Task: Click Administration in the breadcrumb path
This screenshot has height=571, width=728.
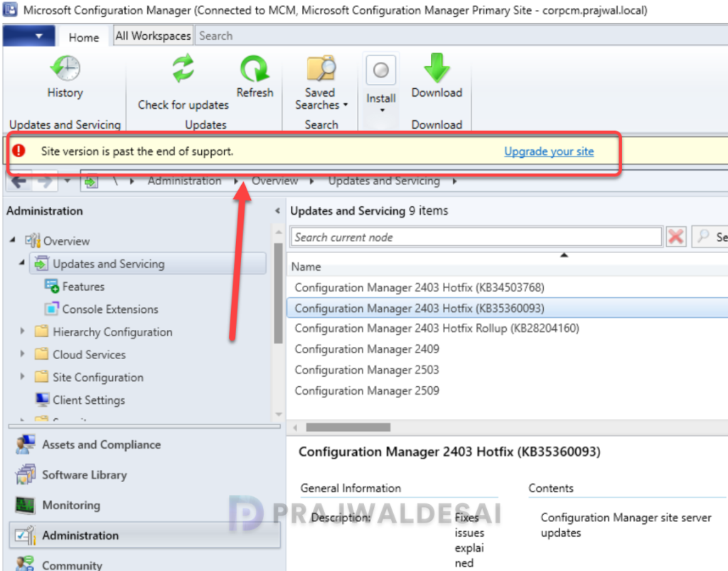Action: click(184, 181)
